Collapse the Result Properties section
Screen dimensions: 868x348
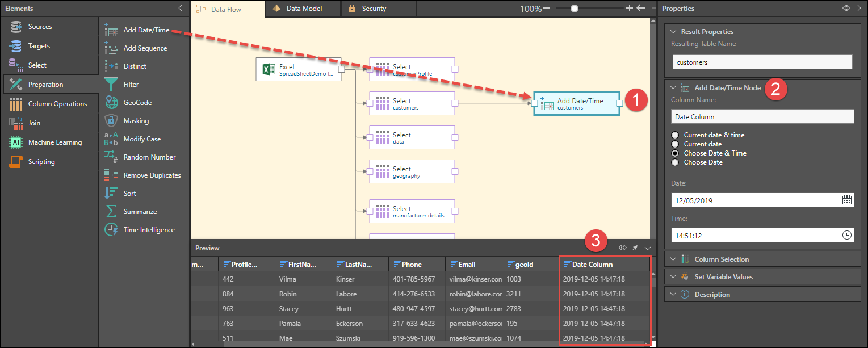pyautogui.click(x=673, y=32)
